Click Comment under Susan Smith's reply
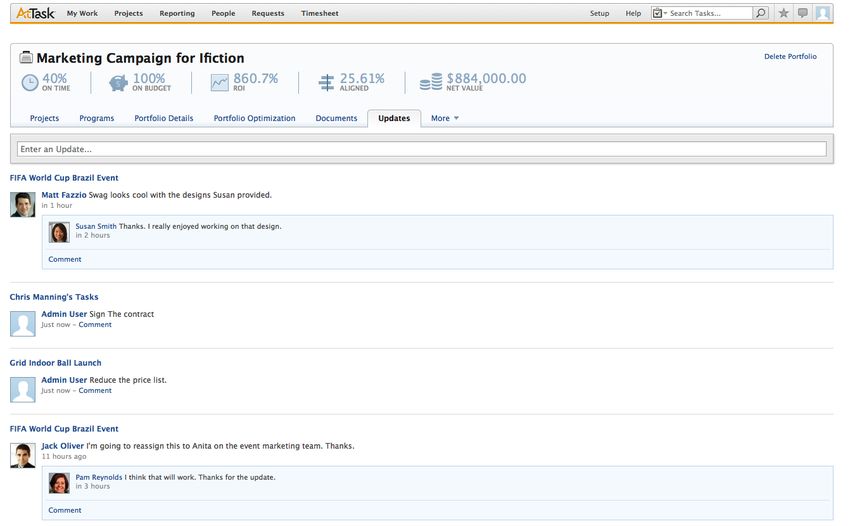The image size is (850, 526). tap(65, 259)
